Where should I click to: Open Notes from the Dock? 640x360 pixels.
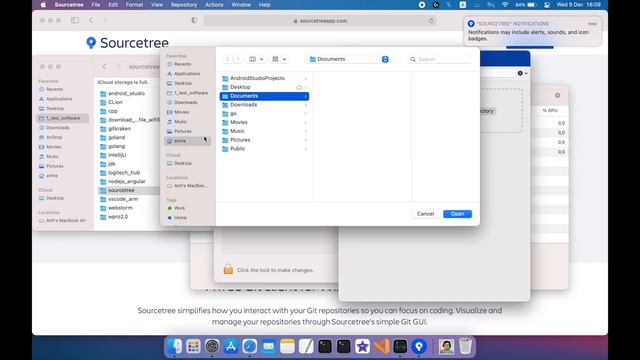click(x=287, y=347)
